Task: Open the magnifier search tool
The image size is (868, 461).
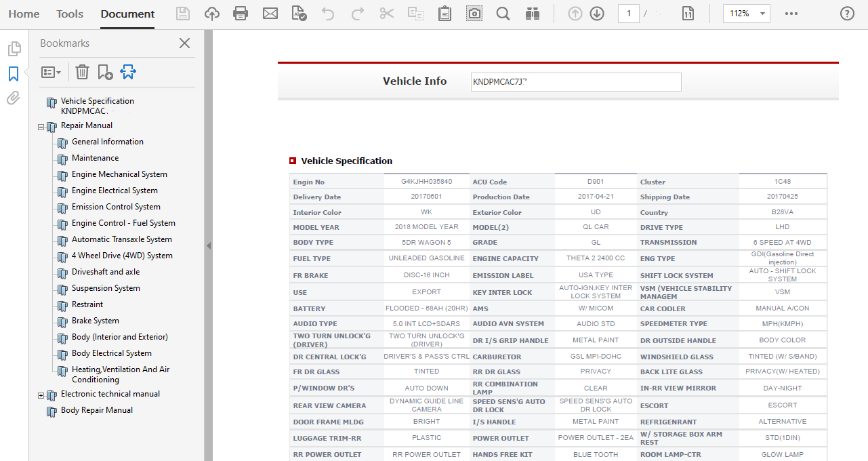Action: (x=503, y=14)
